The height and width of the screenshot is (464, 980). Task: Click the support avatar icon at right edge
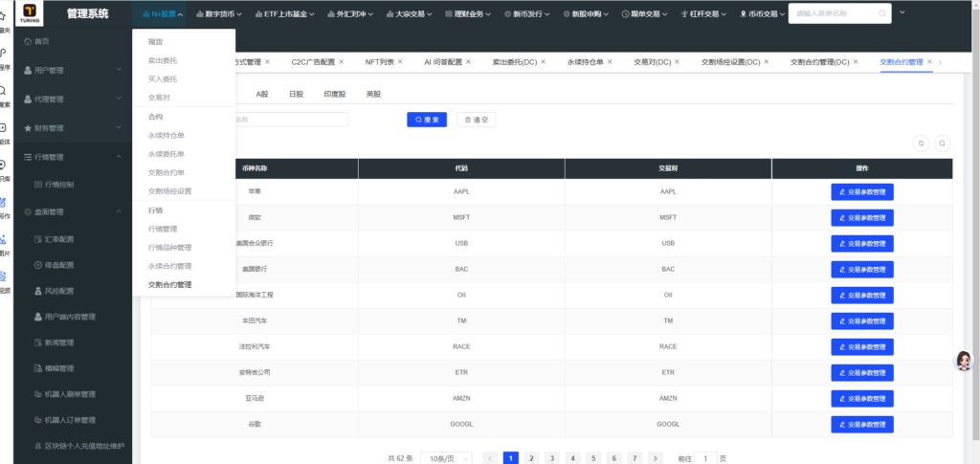(965, 361)
